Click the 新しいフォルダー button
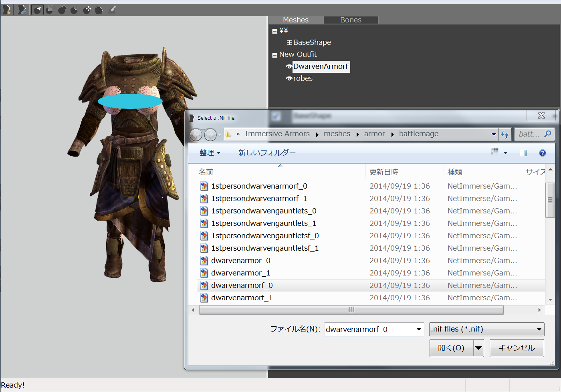Viewport: 561px width, 392px height. point(267,153)
